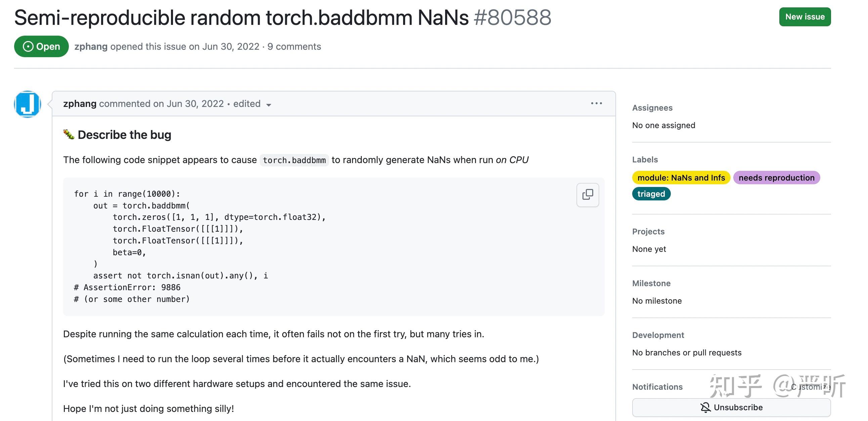The image size is (868, 421).
Task: Click the bug emoji beside 'Describe the bug'
Action: (69, 135)
